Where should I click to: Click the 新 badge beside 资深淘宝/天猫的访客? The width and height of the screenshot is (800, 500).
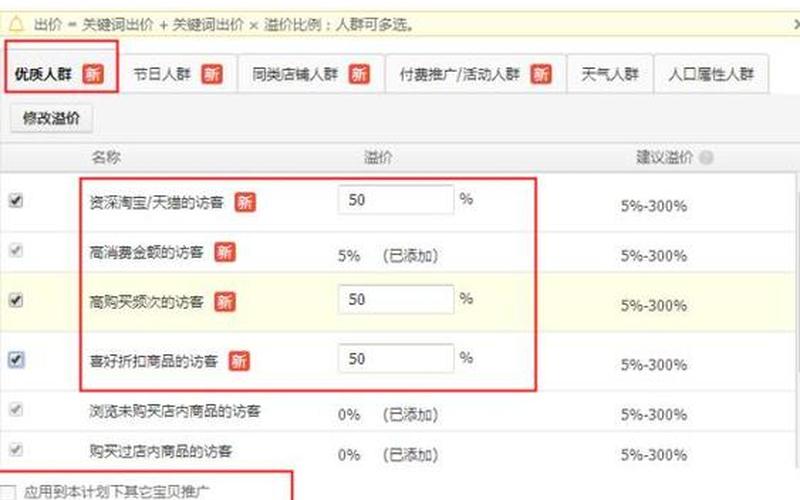(245, 203)
